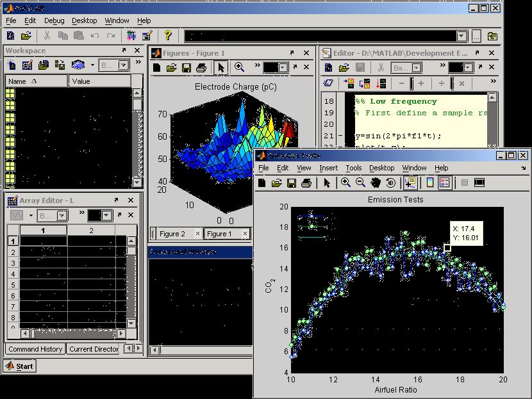Click Zoom Out magnifier in Emission Tests toolbar
The height and width of the screenshot is (399, 532).
360,183
